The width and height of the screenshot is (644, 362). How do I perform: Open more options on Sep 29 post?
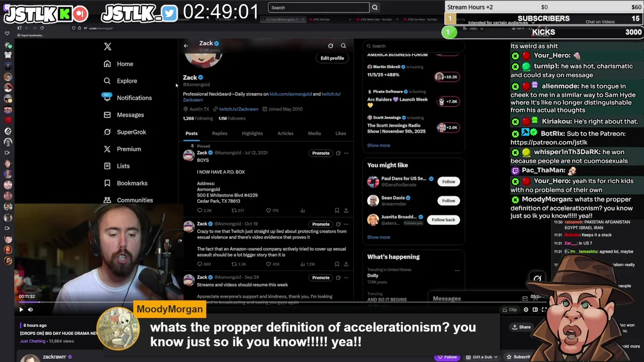346,278
